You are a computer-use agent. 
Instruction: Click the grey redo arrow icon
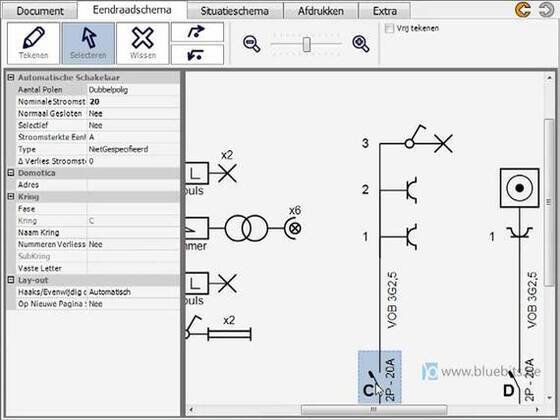coord(546,10)
